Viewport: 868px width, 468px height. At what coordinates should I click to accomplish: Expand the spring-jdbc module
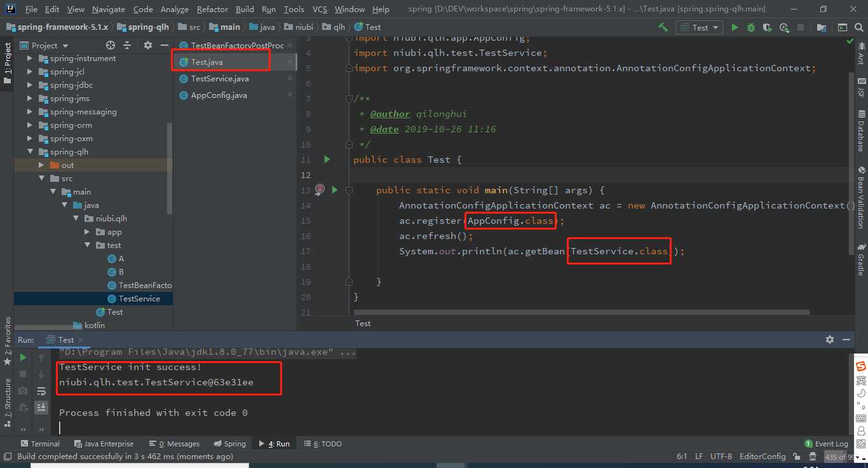pyautogui.click(x=30, y=85)
